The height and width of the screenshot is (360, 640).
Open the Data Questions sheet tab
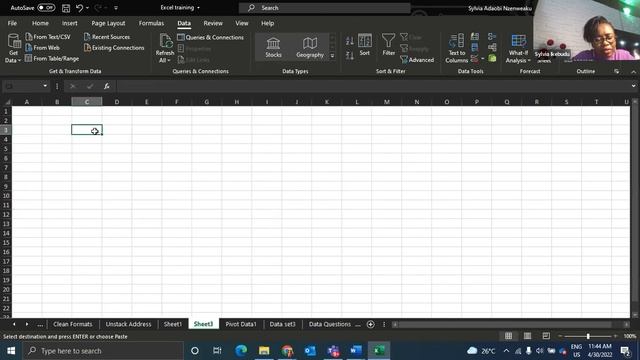click(329, 324)
